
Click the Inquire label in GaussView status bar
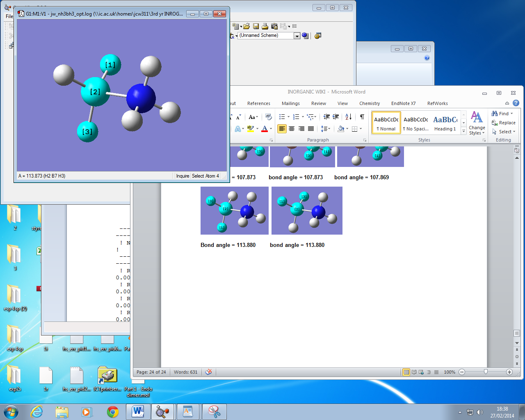point(183,176)
